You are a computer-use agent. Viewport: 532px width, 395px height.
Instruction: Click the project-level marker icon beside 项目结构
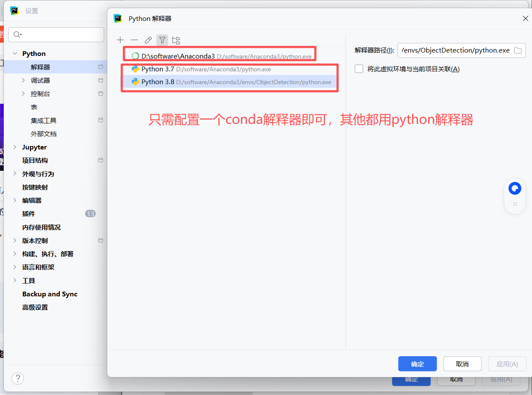click(x=101, y=160)
